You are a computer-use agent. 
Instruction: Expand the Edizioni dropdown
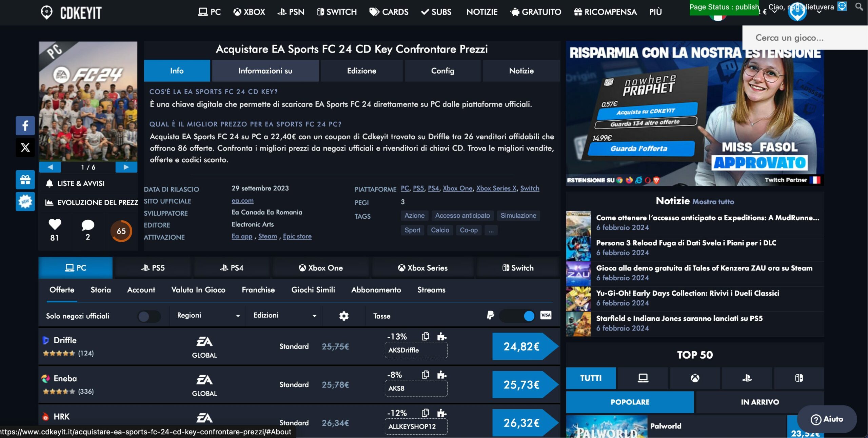point(284,316)
